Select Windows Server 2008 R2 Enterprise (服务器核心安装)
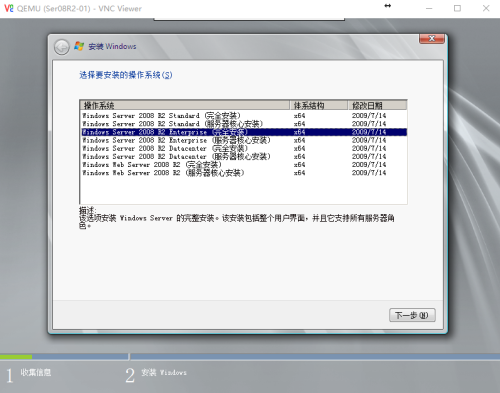This screenshot has height=393, width=500. [243, 140]
